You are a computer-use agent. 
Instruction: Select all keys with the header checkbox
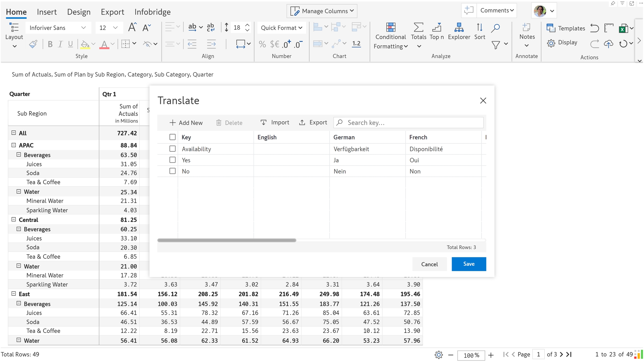pyautogui.click(x=172, y=137)
